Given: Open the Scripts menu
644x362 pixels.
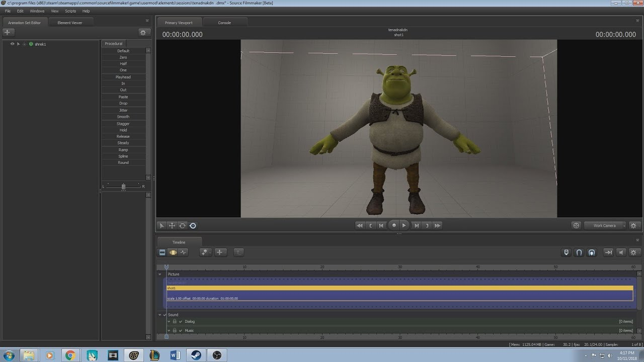Looking at the screenshot, I should click(x=70, y=11).
